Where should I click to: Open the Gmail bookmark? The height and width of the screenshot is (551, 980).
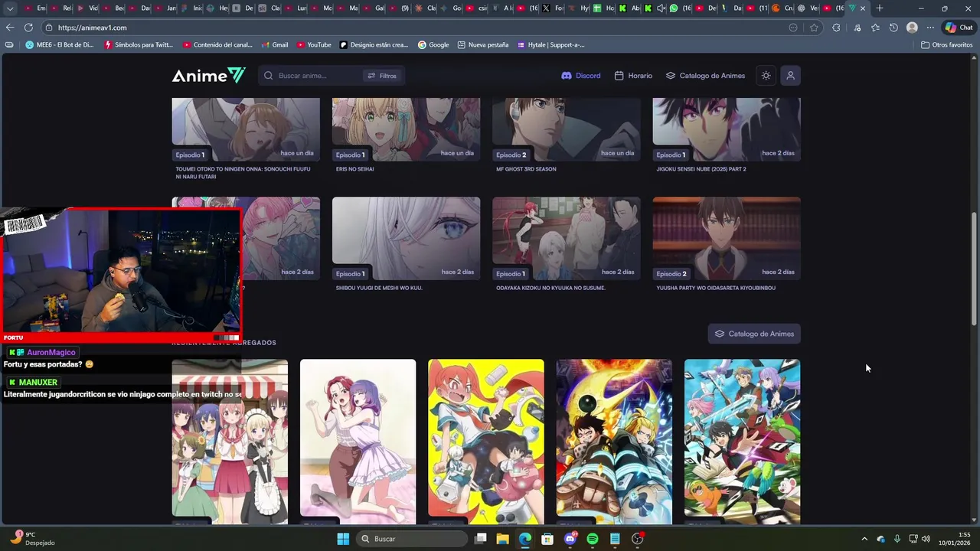coord(275,45)
